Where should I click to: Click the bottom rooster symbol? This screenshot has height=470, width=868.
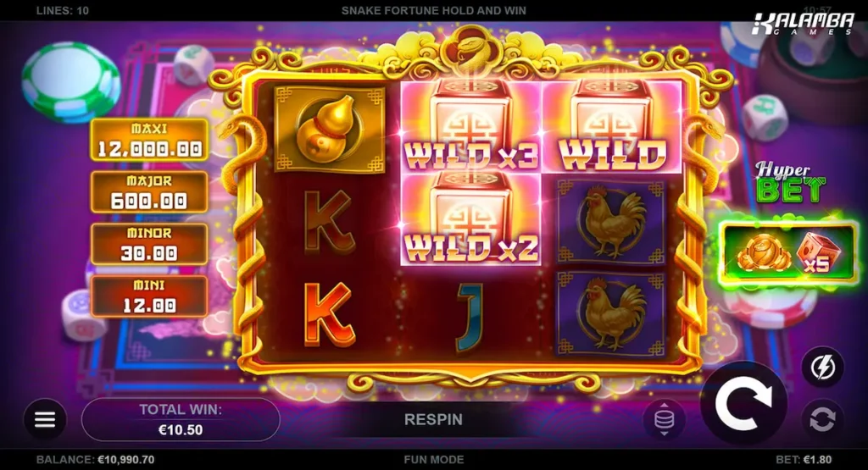pyautogui.click(x=611, y=313)
